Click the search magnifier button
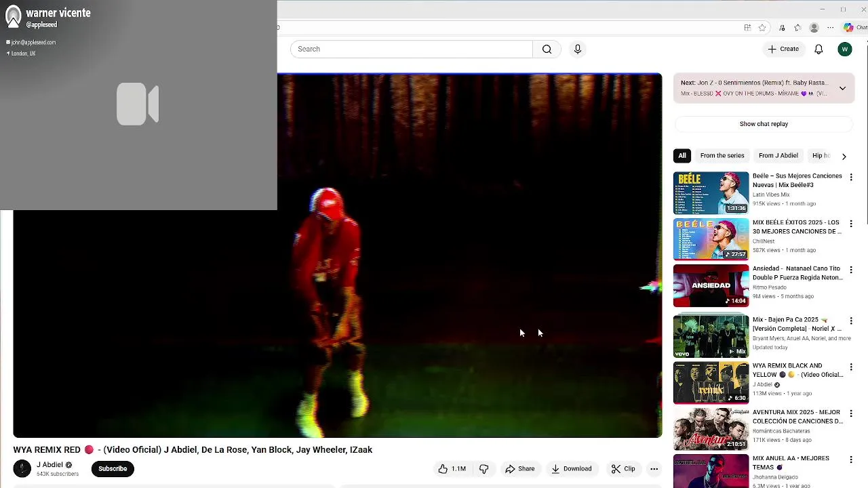868x488 pixels. click(547, 49)
